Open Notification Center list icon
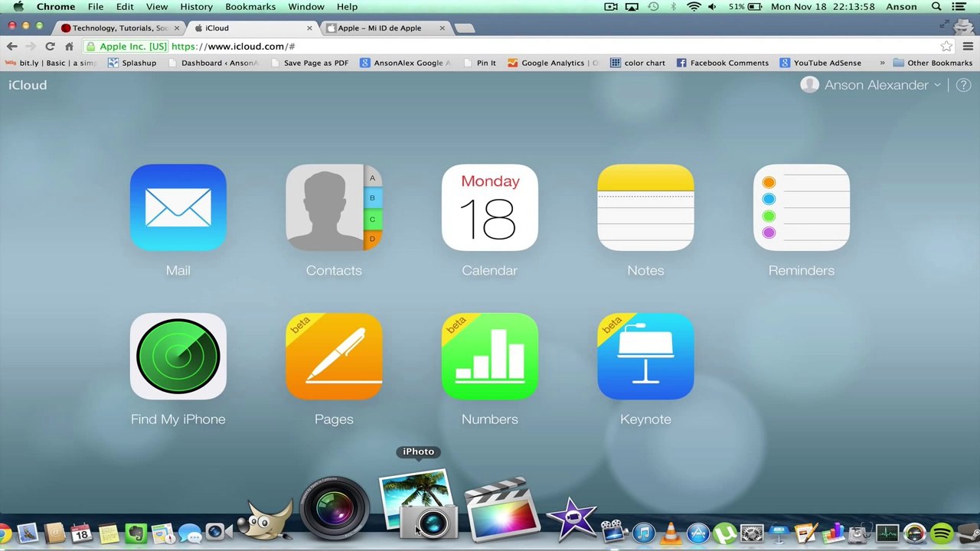980x551 pixels. click(959, 7)
